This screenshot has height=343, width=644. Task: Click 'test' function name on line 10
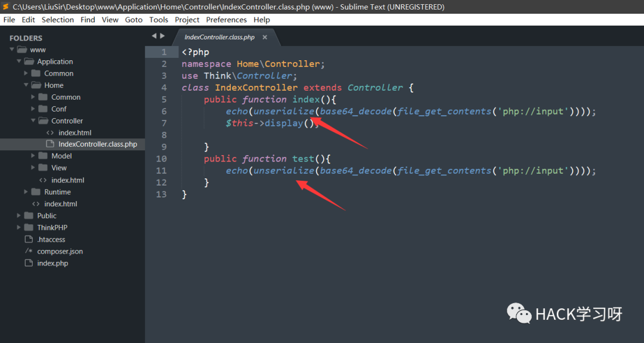(x=303, y=159)
